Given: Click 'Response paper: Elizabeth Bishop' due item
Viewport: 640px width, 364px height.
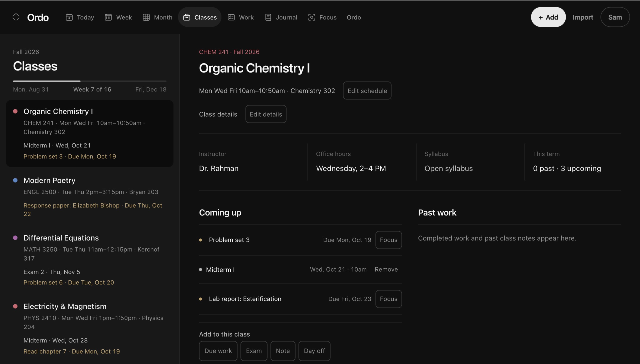Looking at the screenshot, I should pos(93,209).
